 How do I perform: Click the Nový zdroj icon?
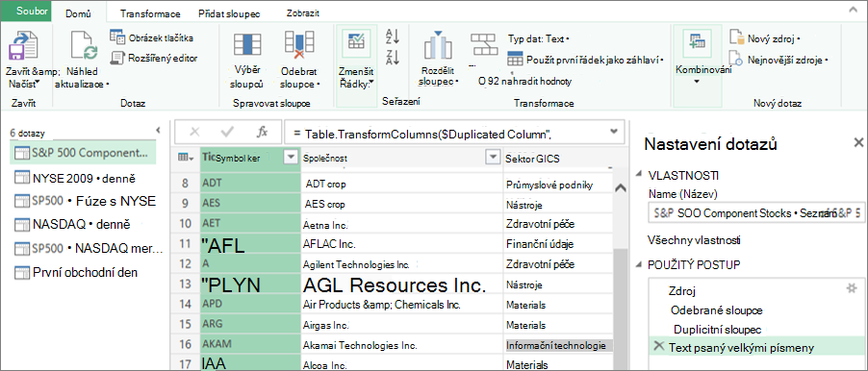pyautogui.click(x=737, y=37)
